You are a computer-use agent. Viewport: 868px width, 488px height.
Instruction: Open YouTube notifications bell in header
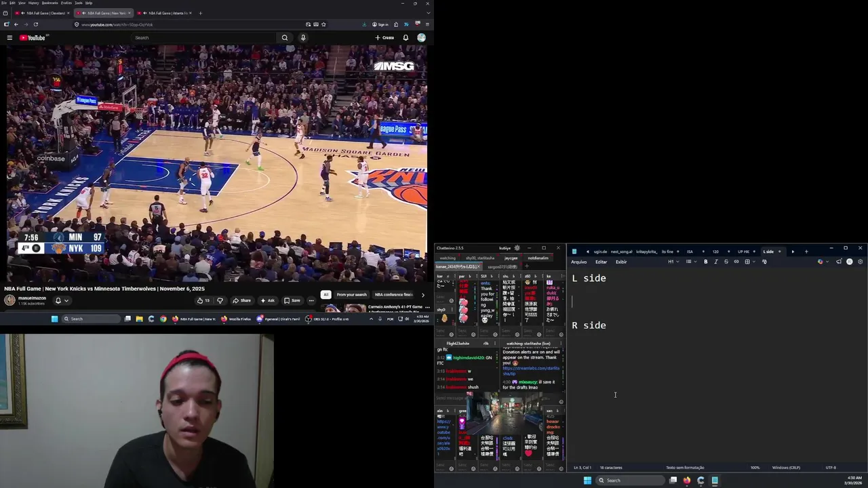click(x=406, y=38)
